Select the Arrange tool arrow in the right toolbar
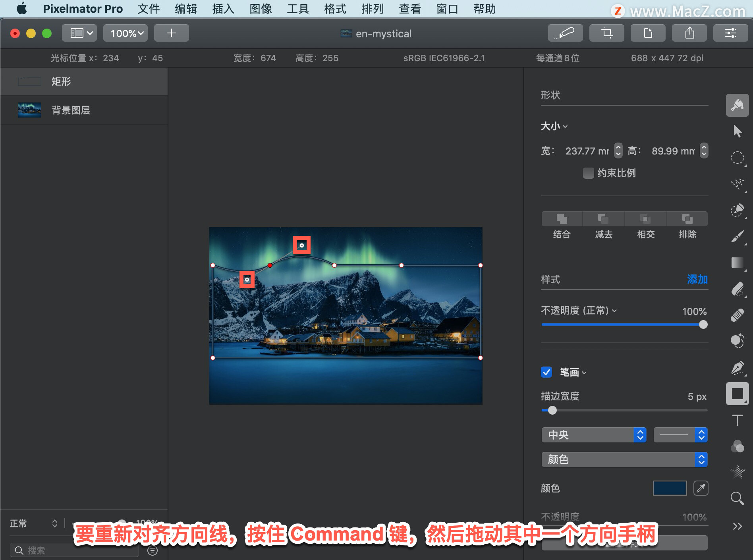 [x=737, y=130]
